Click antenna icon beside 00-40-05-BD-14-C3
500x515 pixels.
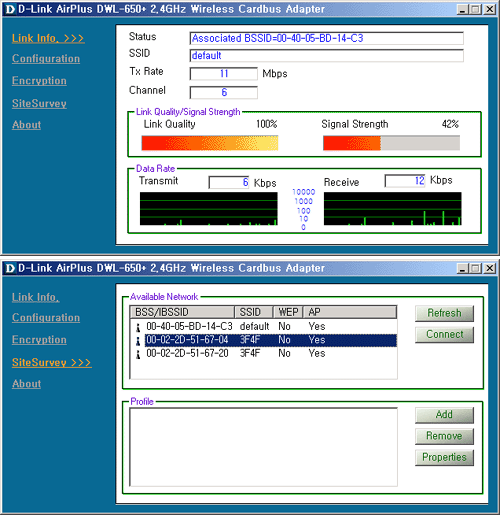(x=138, y=328)
